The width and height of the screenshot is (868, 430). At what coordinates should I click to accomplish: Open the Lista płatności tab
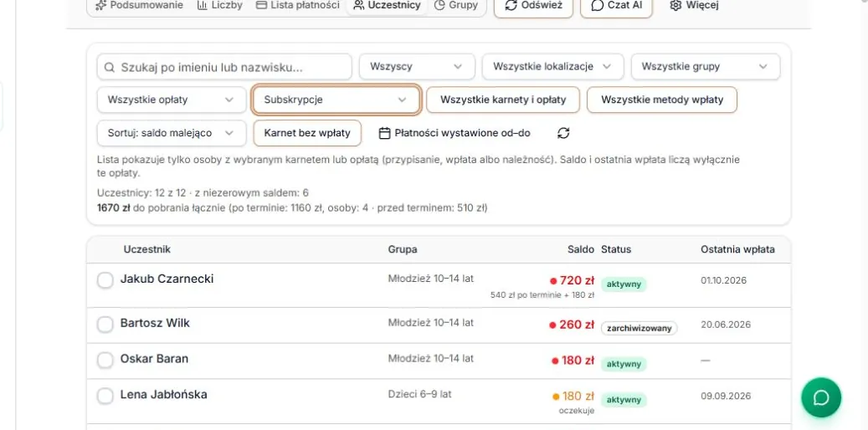coord(297,6)
